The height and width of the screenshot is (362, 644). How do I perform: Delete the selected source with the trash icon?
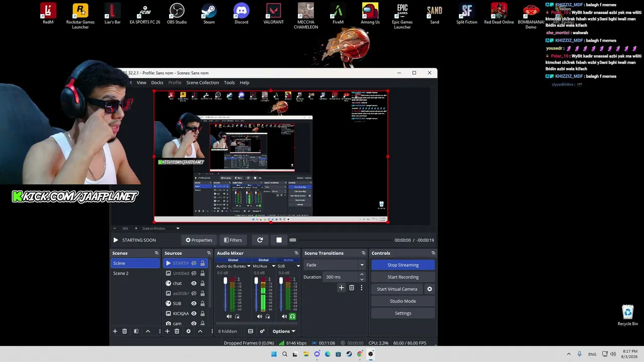tap(177, 331)
